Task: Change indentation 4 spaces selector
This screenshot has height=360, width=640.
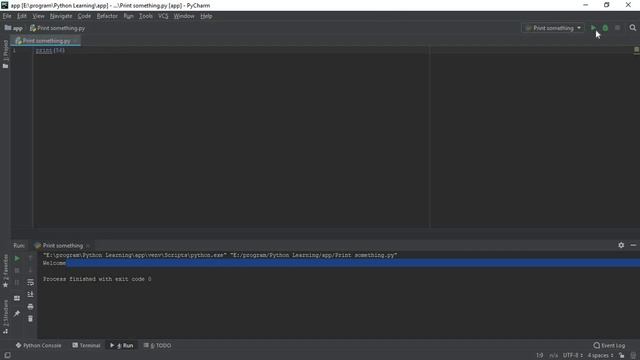Action: pyautogui.click(x=600, y=356)
